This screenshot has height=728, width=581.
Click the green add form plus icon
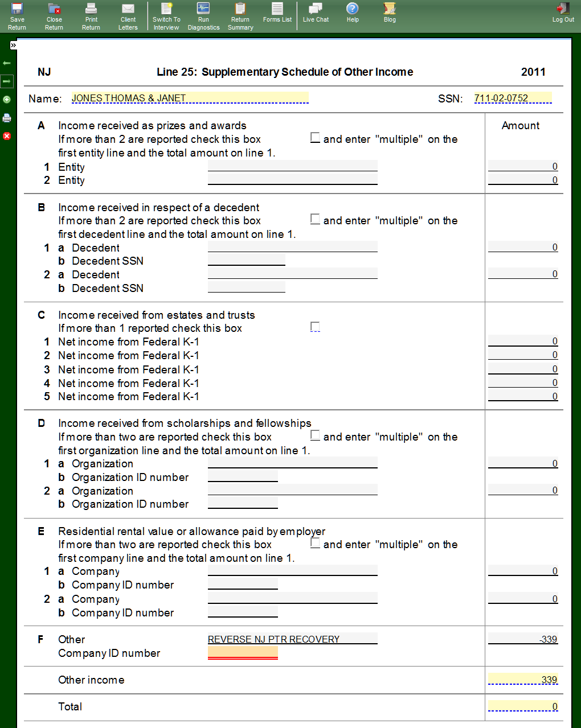(7, 100)
